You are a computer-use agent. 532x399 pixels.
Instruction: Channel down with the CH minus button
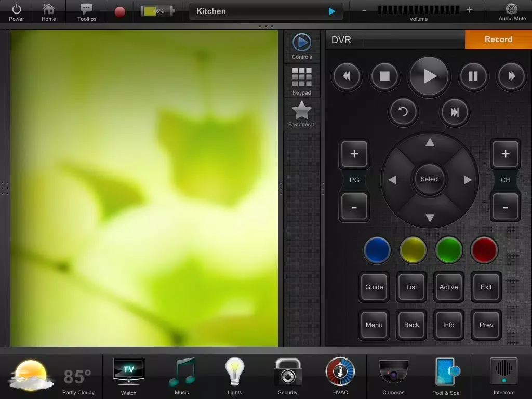[505, 207]
